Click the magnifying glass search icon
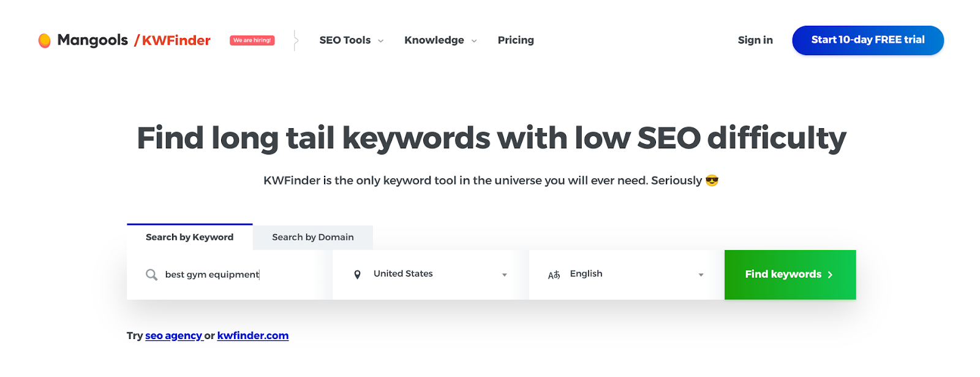Viewport: 980px width, 377px height. (151, 275)
